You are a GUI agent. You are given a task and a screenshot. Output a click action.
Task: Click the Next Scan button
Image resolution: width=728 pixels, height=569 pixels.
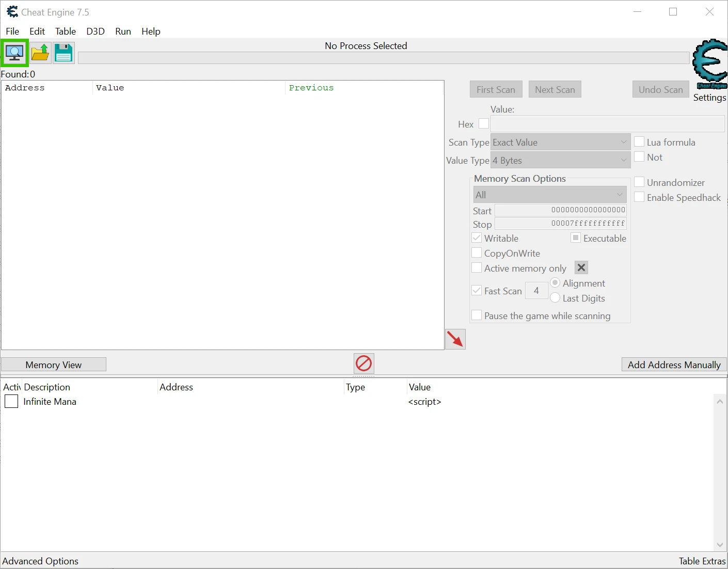pyautogui.click(x=555, y=89)
